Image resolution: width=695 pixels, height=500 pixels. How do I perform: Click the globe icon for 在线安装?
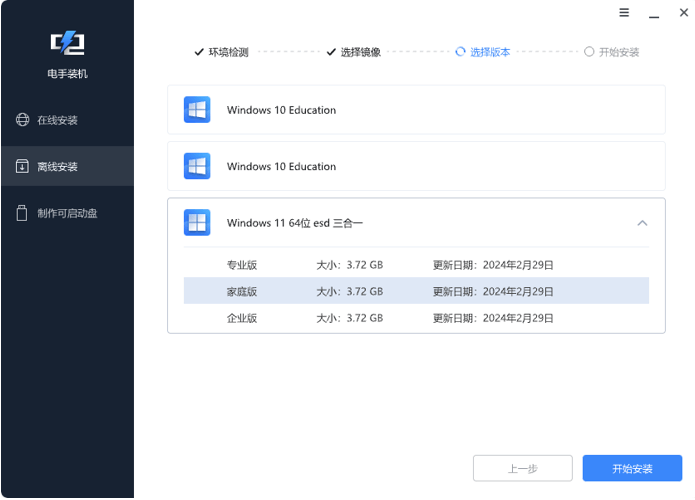click(x=23, y=120)
